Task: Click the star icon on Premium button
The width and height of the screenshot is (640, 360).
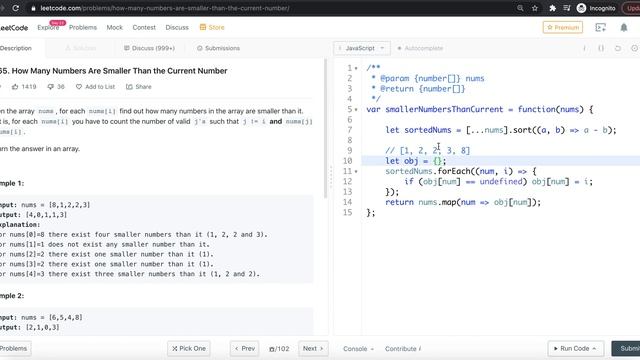Action: pos(549,27)
